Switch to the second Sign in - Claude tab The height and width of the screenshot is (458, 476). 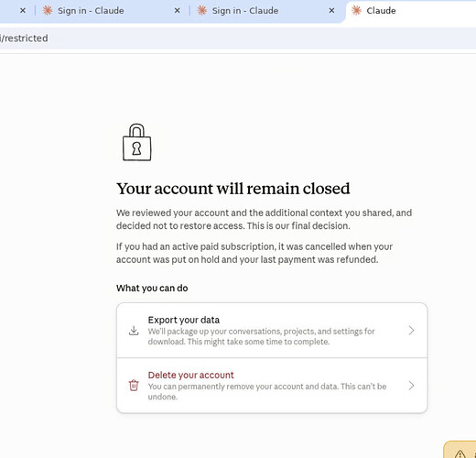[x=245, y=11]
